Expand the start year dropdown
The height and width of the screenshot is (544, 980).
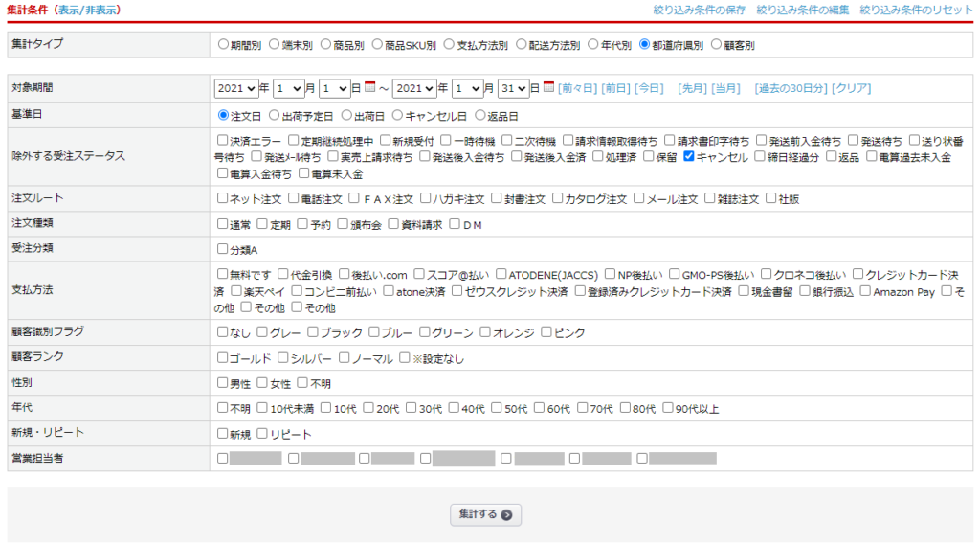(236, 88)
